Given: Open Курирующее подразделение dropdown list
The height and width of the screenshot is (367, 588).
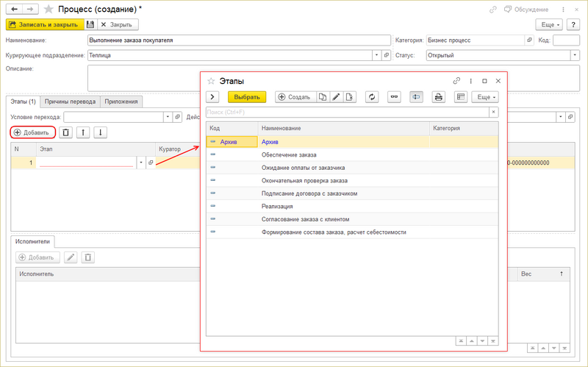Looking at the screenshot, I should pos(377,55).
